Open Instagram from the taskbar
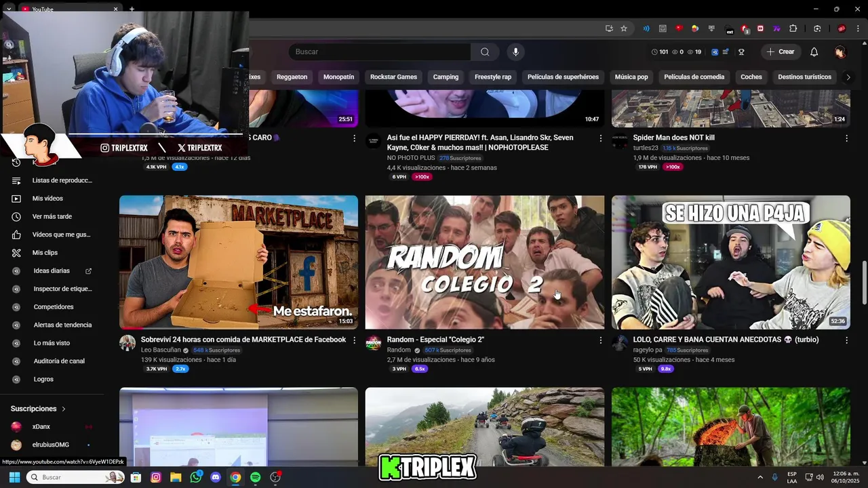 pos(156,477)
